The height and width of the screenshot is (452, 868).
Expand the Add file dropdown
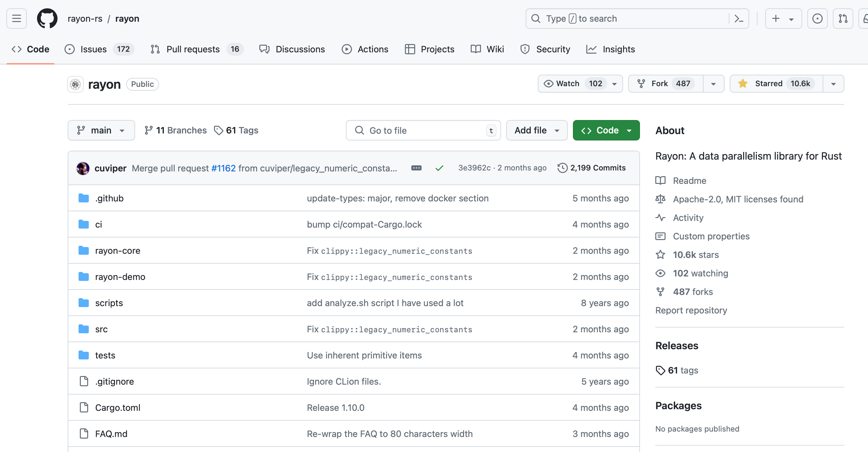[537, 130]
